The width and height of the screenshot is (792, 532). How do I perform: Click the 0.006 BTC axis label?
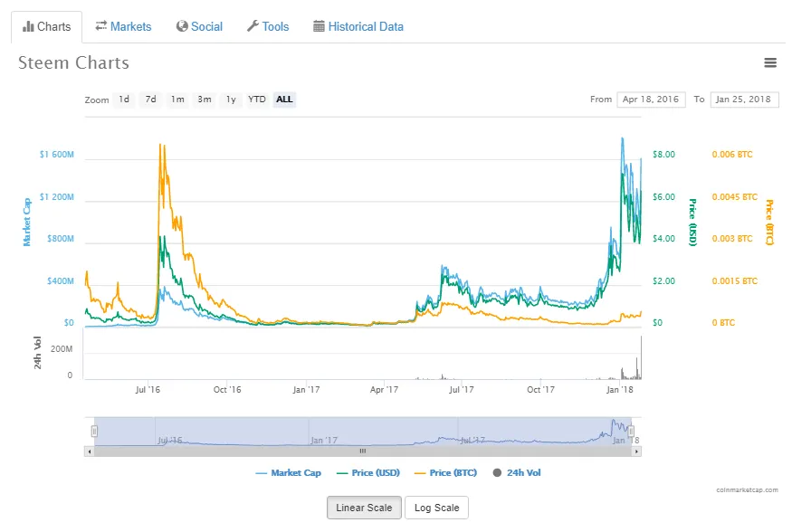(x=732, y=155)
